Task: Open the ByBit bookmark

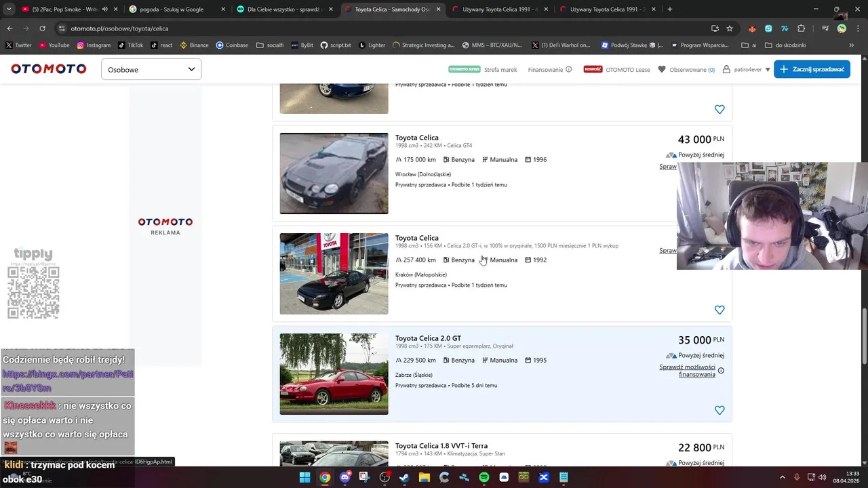Action: pos(302,45)
